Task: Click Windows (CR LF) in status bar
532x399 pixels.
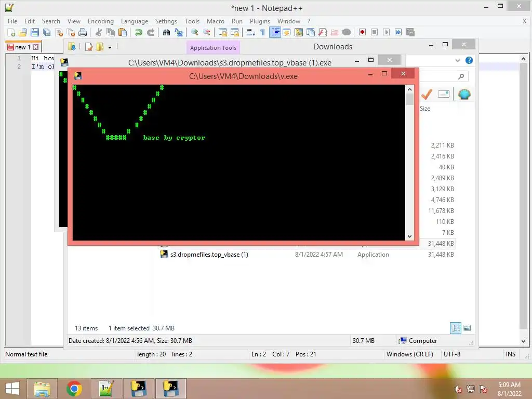Action: 410,354
